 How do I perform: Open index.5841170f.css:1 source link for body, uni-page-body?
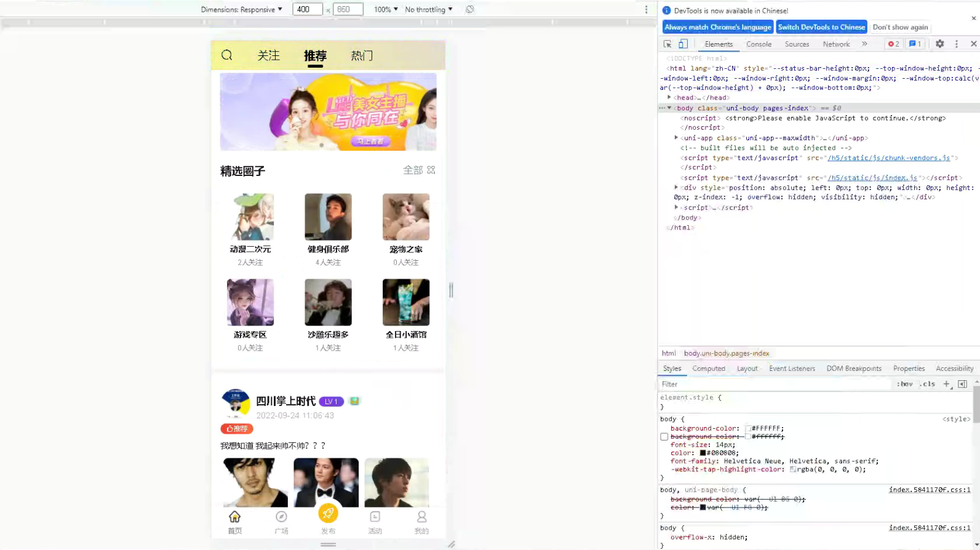tap(929, 490)
